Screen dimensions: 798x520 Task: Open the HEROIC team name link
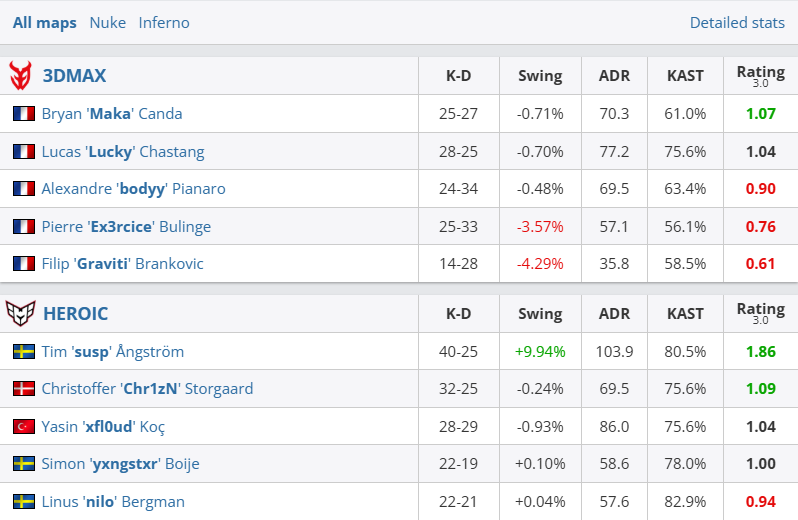click(x=76, y=313)
